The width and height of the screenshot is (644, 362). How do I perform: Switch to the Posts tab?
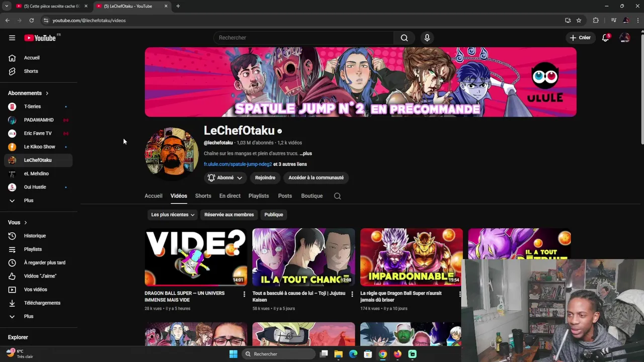coord(285,196)
